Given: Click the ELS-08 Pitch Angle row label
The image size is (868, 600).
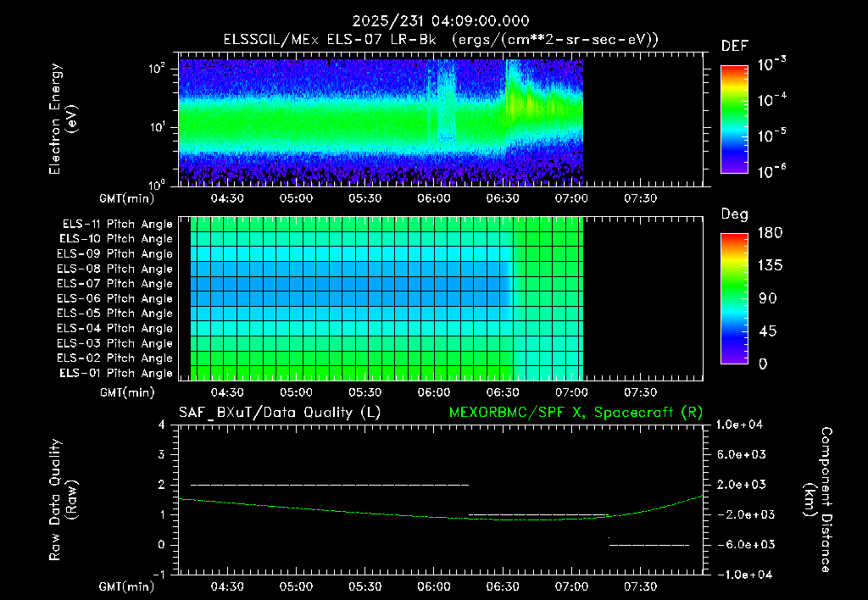Looking at the screenshot, I should point(115,269).
